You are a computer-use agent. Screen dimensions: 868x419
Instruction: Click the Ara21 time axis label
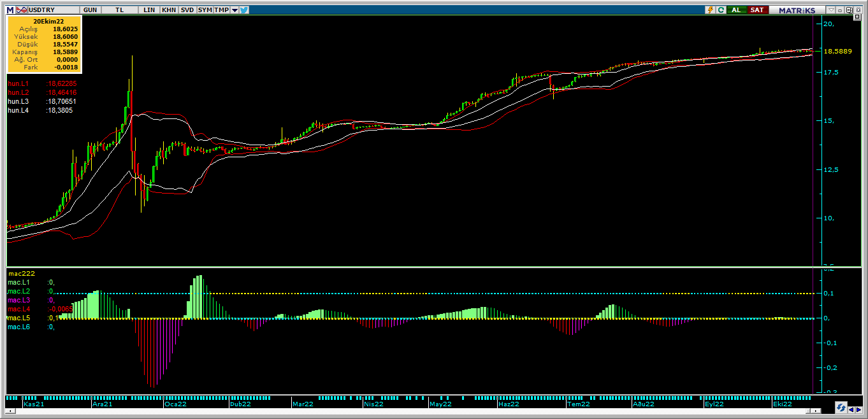(x=102, y=404)
